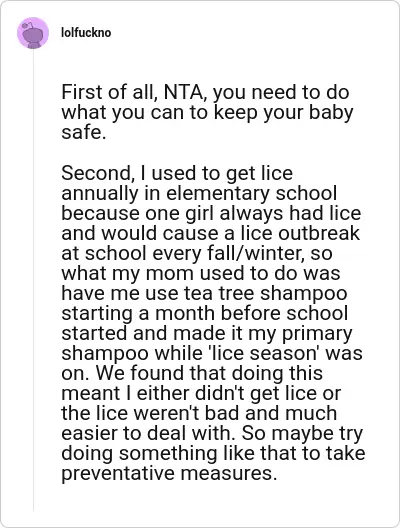Click the 'what my mom used to do' line

(201, 273)
